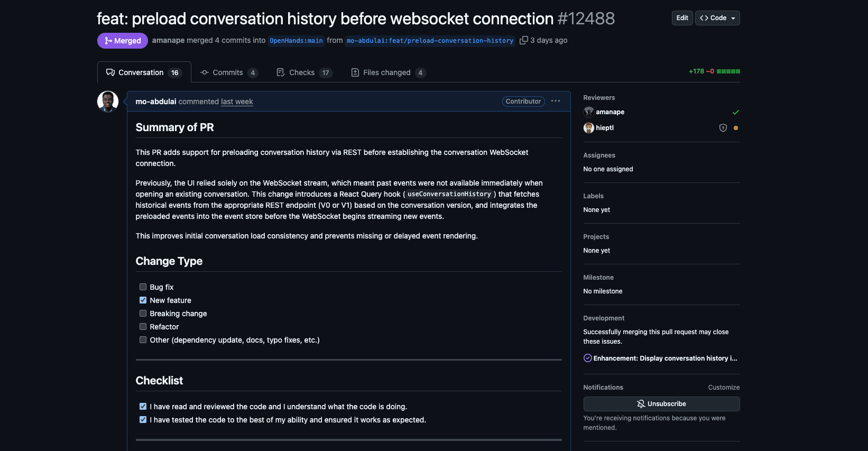
Task: Open the Files changed tab
Action: pos(387,72)
